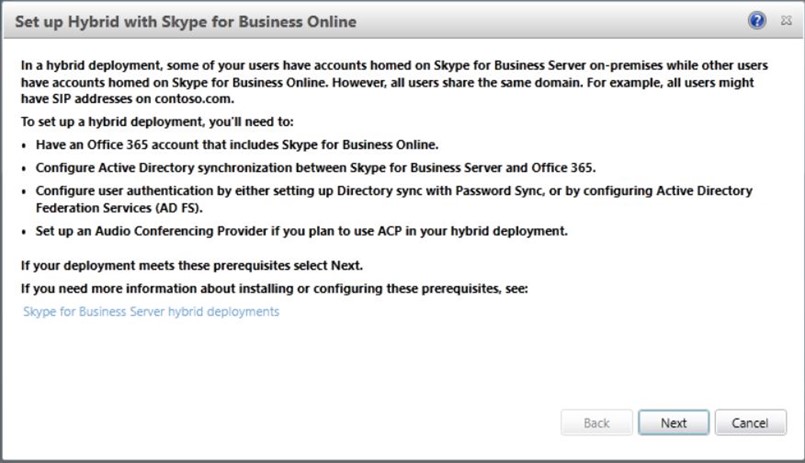Click the greyed-out Back button

click(597, 422)
